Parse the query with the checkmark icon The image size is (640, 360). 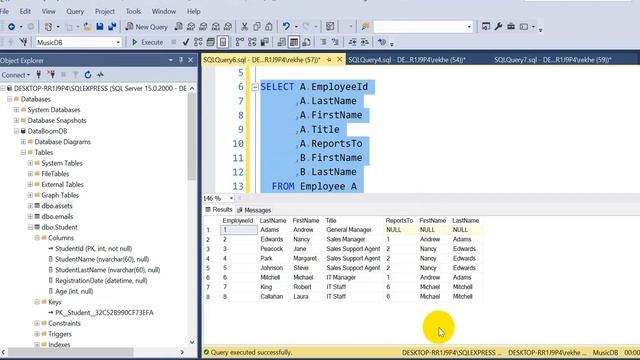coord(186,42)
